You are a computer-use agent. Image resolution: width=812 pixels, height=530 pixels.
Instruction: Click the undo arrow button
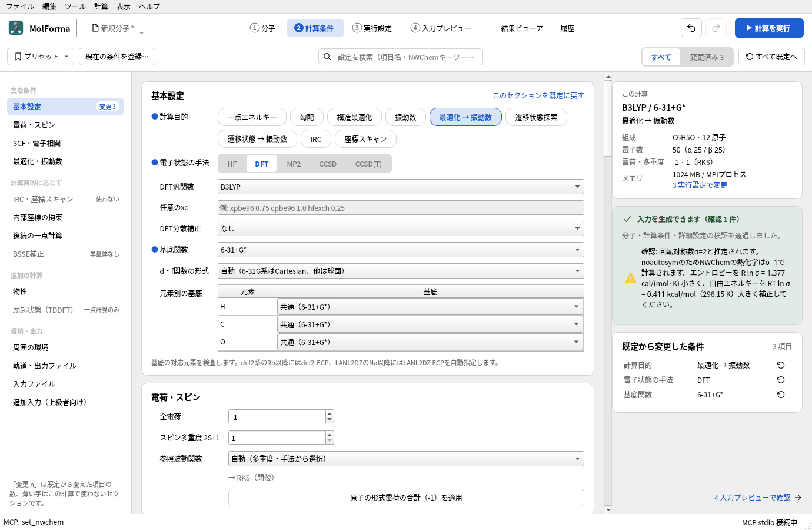[x=691, y=28]
